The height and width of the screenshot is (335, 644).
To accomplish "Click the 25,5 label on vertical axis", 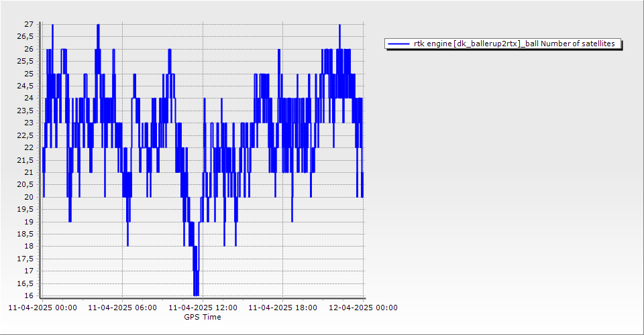I will coord(25,61).
